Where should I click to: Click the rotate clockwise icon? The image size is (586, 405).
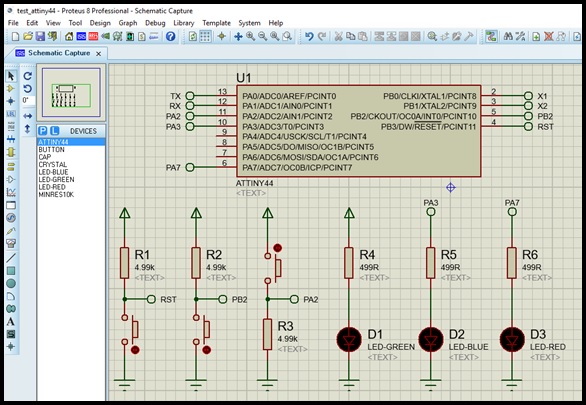pyautogui.click(x=28, y=76)
